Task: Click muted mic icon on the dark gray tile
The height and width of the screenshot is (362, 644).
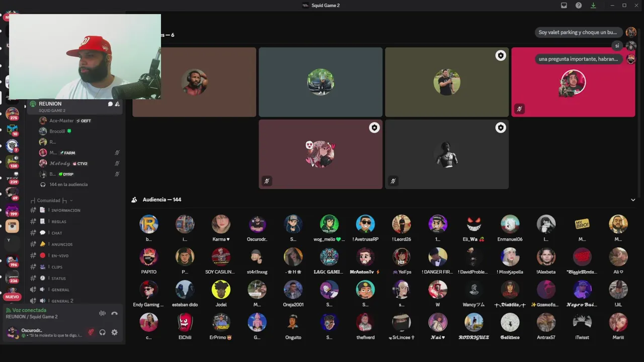Action: click(393, 181)
